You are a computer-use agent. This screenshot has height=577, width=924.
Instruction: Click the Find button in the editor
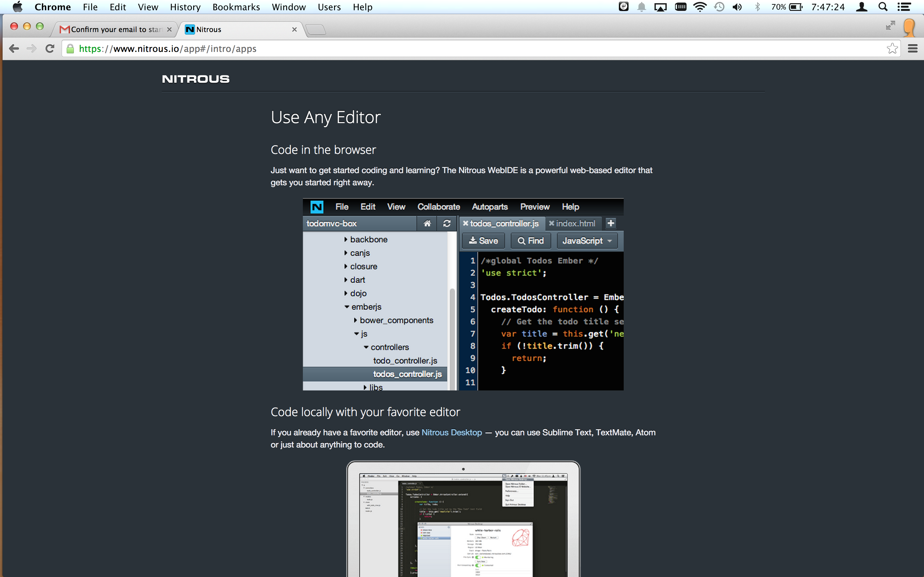[531, 241]
